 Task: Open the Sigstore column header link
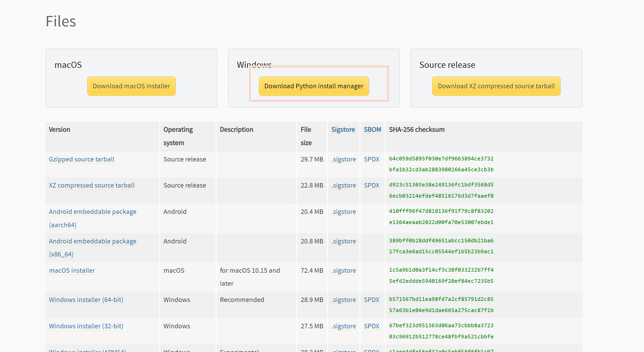coord(343,130)
